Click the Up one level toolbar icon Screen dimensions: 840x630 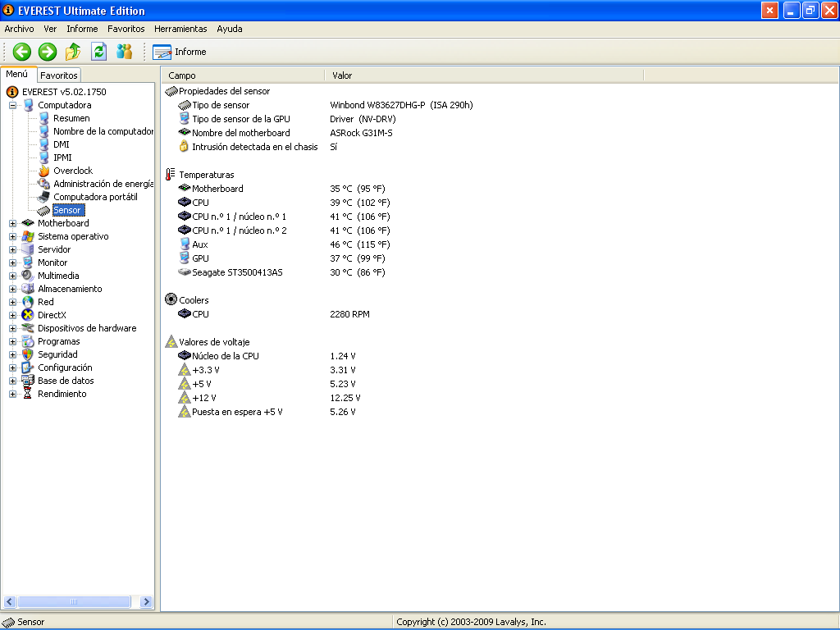pyautogui.click(x=73, y=52)
